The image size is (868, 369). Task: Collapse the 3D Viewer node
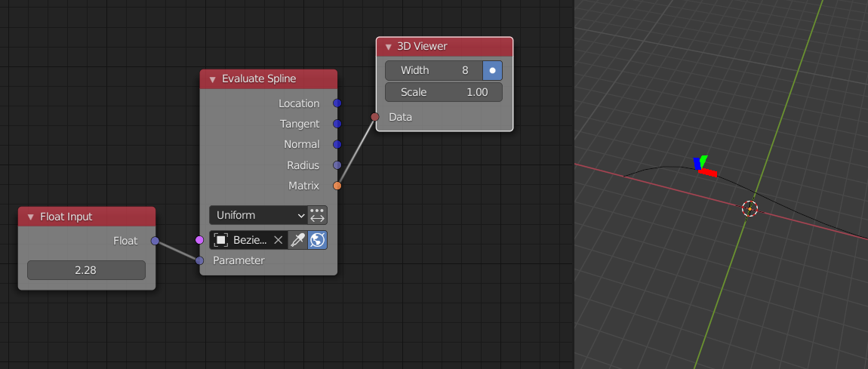pos(388,47)
